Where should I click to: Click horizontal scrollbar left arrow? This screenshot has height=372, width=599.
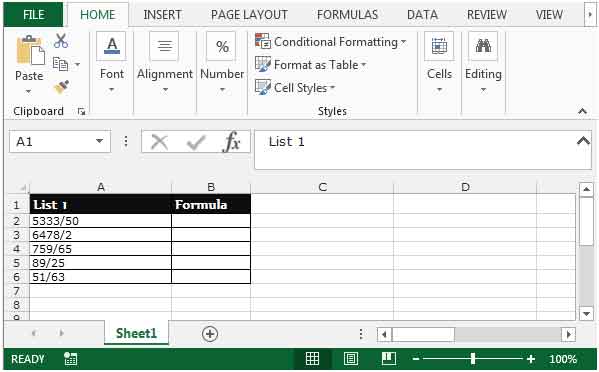[384, 335]
